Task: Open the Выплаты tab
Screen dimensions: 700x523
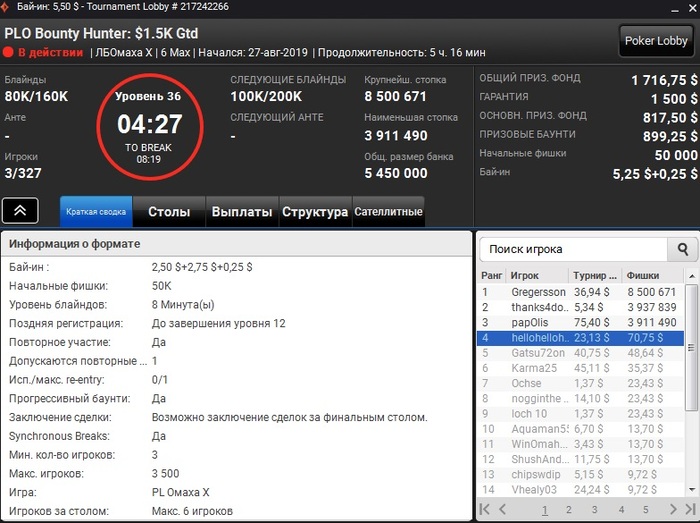Action: 242,212
